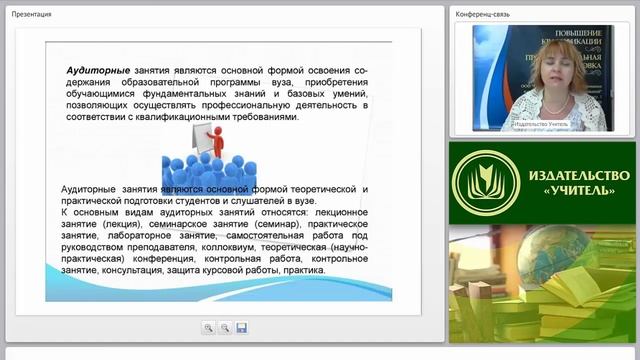Click the line starting "обучающимися фундаментальных знаний"
This screenshot has height=360, width=640.
click(x=217, y=94)
